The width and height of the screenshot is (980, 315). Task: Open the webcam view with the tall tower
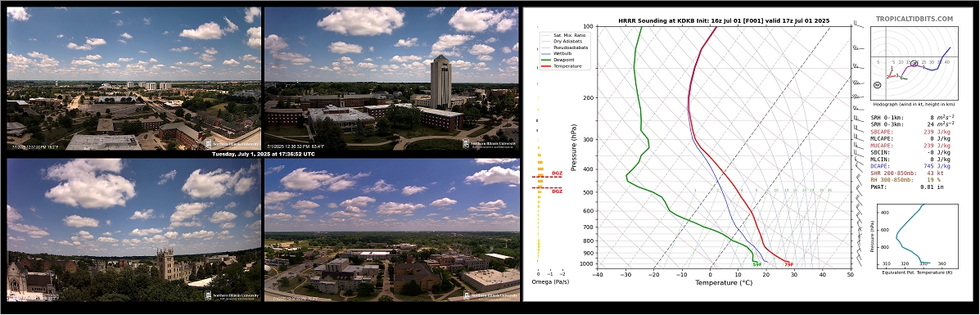(391, 79)
